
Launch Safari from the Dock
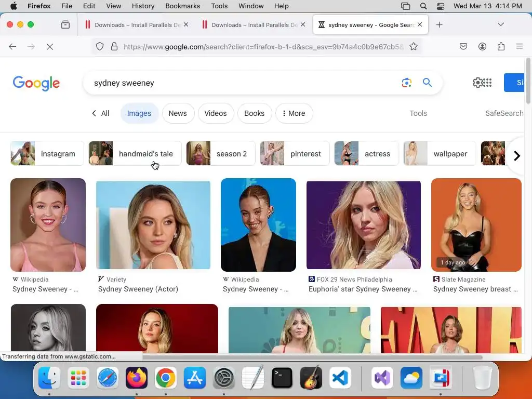[108, 378]
